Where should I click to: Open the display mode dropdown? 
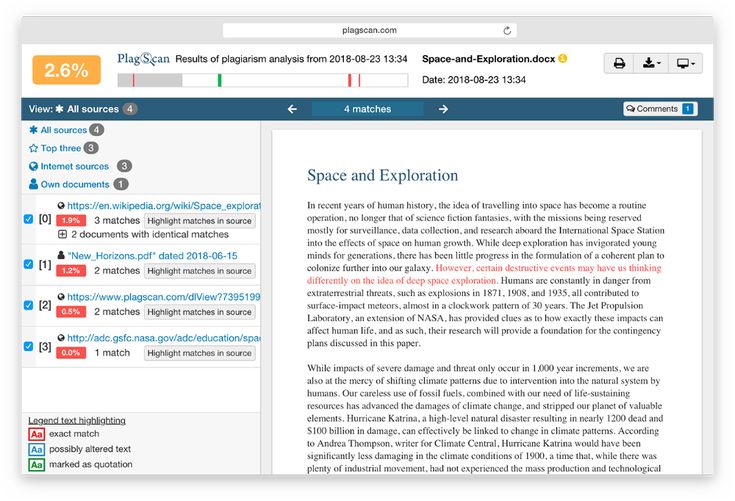[685, 63]
